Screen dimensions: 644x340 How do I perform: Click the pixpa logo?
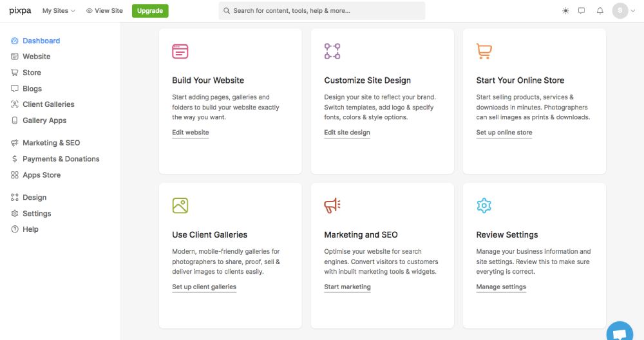[20, 11]
